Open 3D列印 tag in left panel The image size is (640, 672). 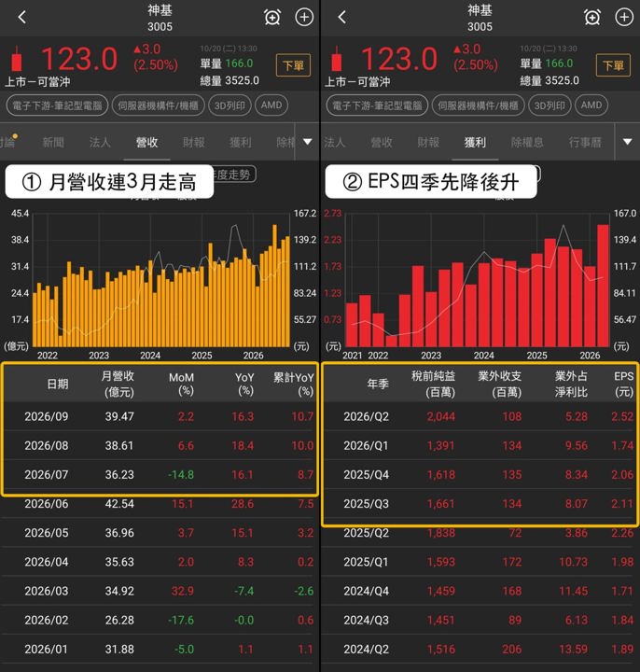pyautogui.click(x=230, y=105)
